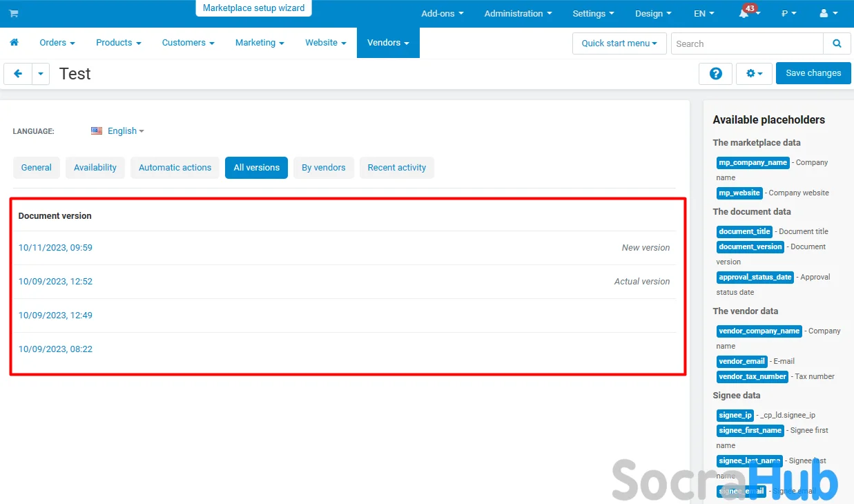854x504 pixels.
Task: Click the vendor_tax_number placeholder tag
Action: [752, 377]
